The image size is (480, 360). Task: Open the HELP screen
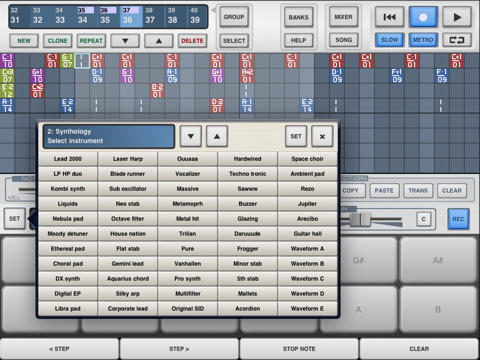pos(298,40)
